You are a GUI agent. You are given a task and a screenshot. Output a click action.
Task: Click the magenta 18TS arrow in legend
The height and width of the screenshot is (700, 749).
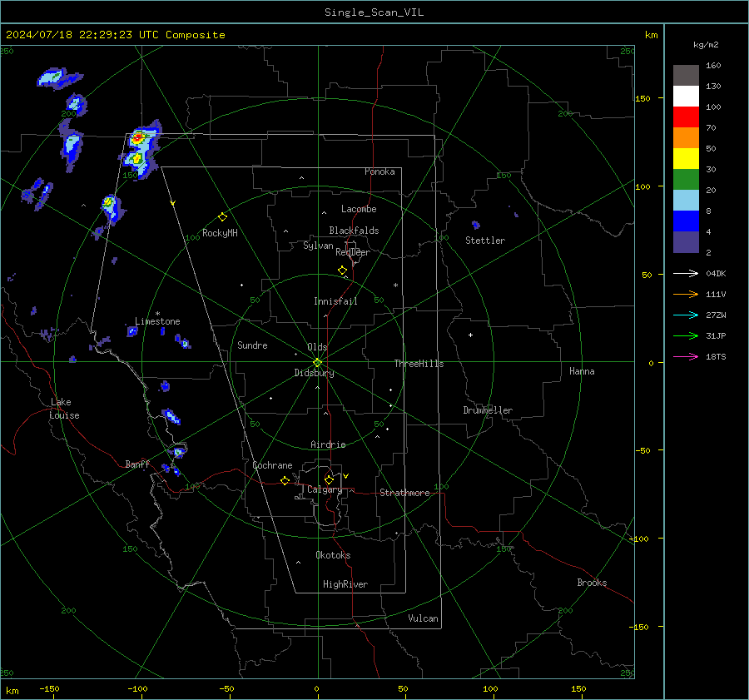pos(686,357)
